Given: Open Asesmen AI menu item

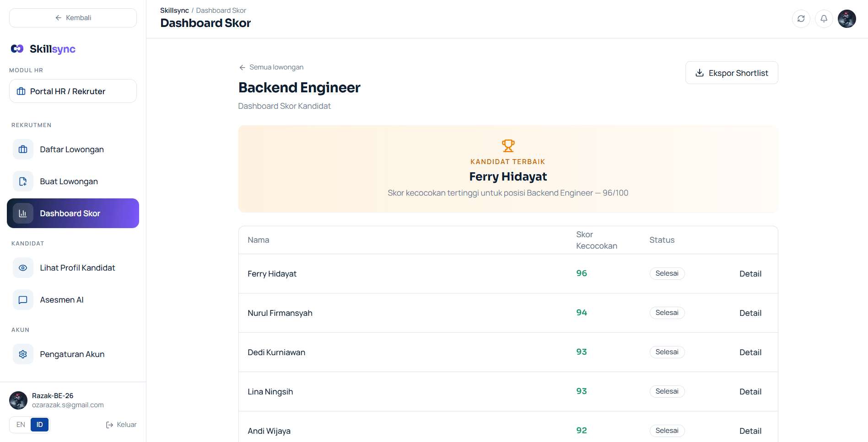Looking at the screenshot, I should [x=73, y=300].
